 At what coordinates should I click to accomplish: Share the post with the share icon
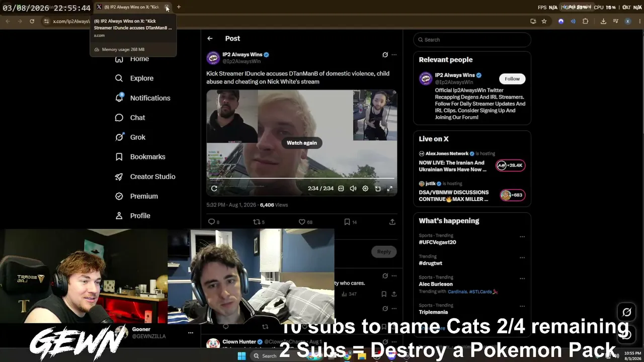[x=392, y=222]
